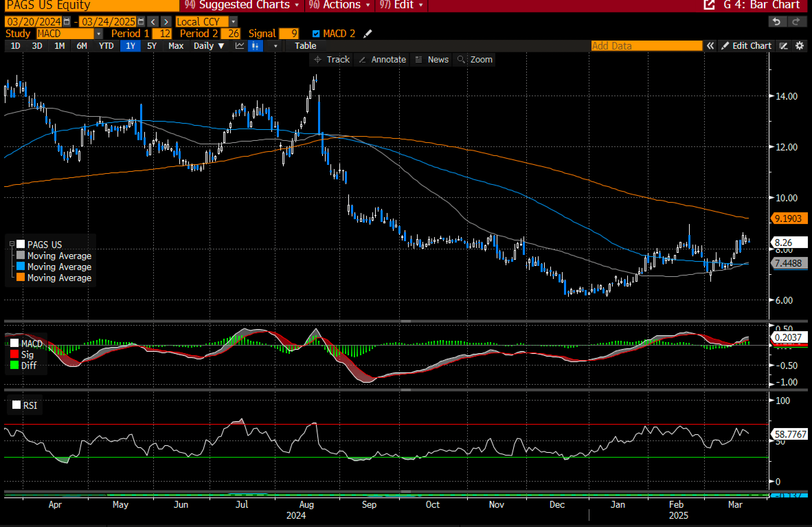Click the pop-out window icon

(x=709, y=5)
